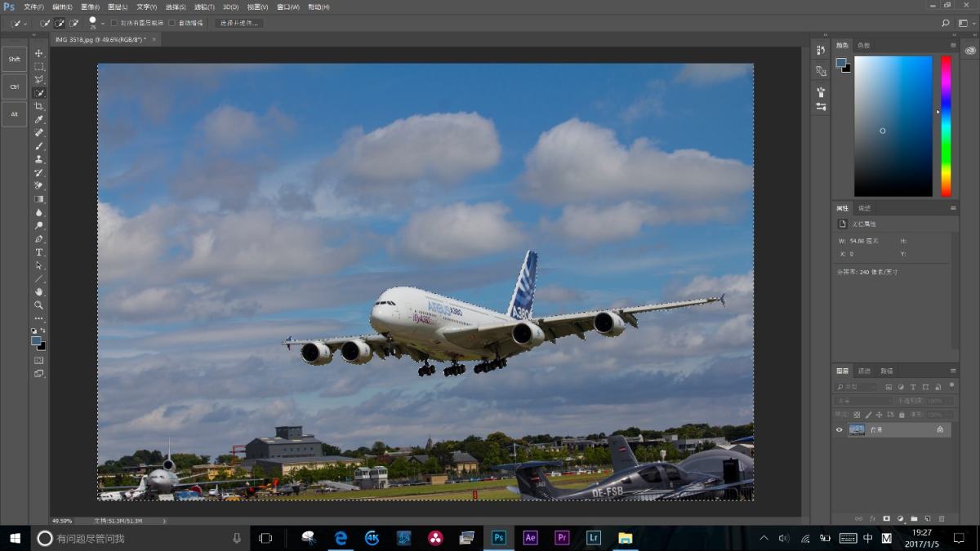
Task: Open the Layers panel flyout menu
Action: coord(953,371)
